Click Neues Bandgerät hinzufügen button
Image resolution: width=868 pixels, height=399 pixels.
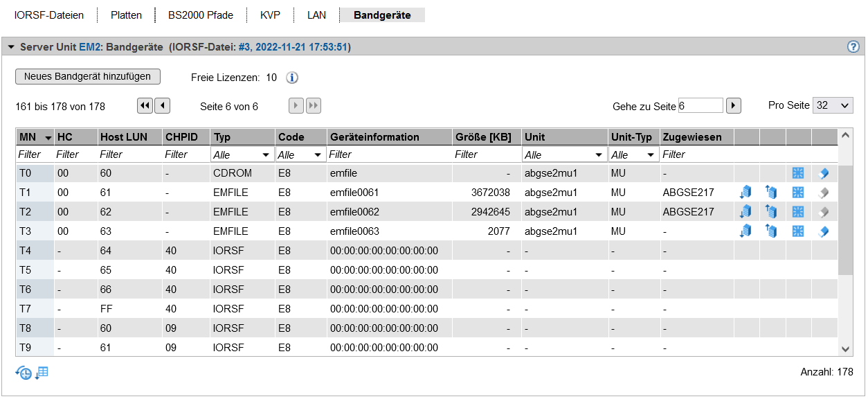click(x=88, y=76)
